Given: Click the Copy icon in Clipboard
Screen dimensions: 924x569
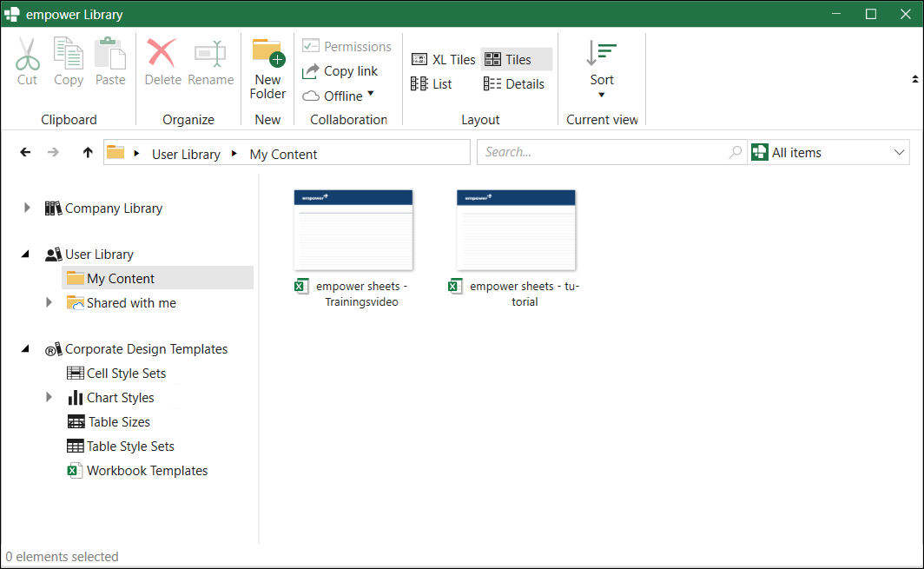Looking at the screenshot, I should 69,54.
